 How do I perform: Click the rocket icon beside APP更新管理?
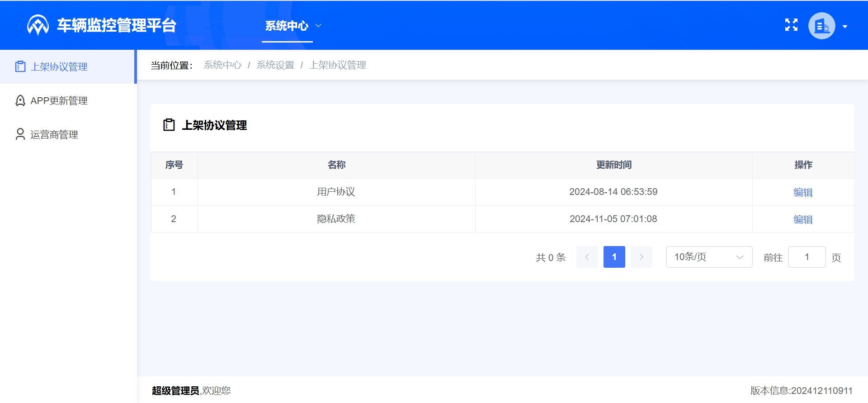pyautogui.click(x=20, y=100)
